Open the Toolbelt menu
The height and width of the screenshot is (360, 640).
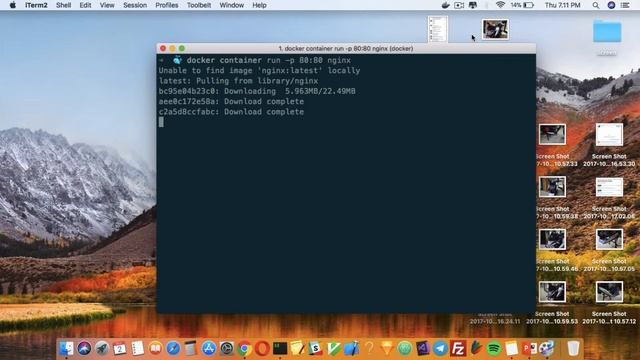199,5
